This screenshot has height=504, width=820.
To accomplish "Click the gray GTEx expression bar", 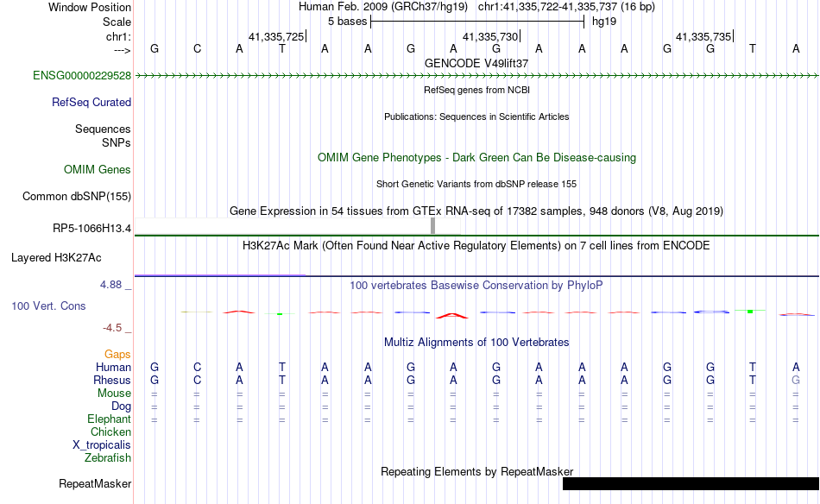I will point(433,226).
